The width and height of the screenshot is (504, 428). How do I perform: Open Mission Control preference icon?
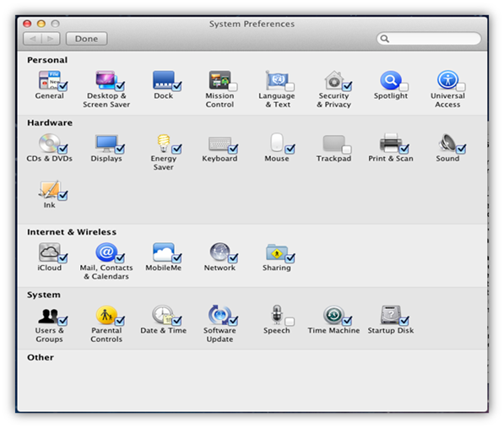point(219,80)
